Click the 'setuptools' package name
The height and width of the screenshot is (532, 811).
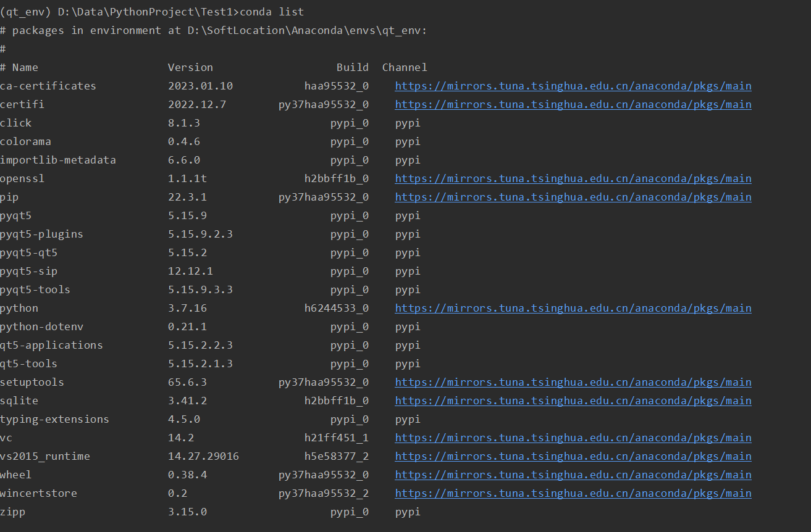32,382
